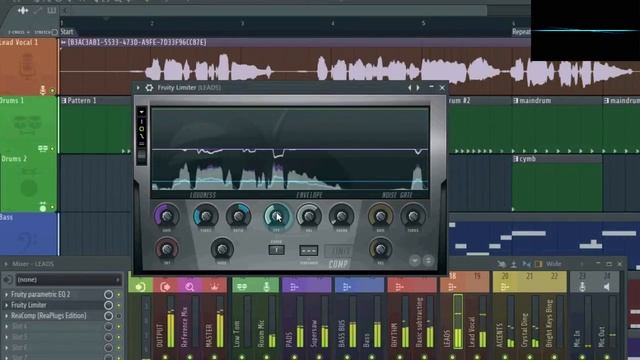Click the lower-right round swap button in limiter
Viewport: 640px width, 360px height.
428,260
